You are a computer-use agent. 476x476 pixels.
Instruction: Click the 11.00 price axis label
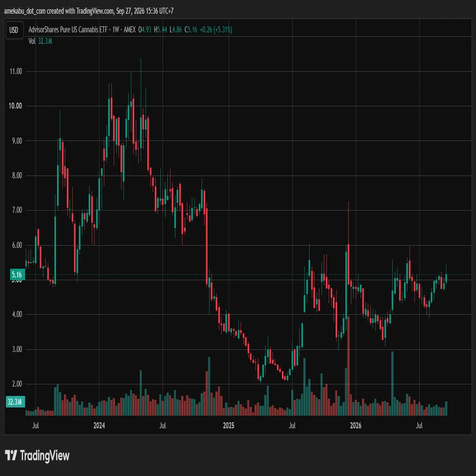16,71
